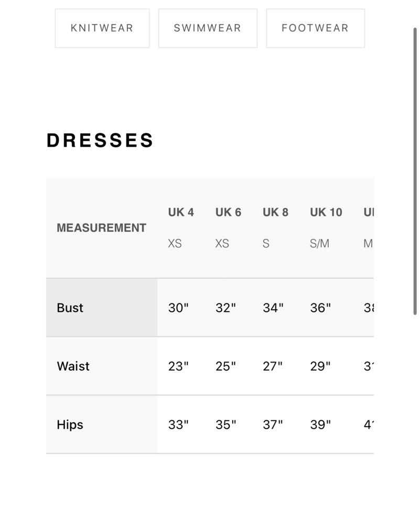Click the 39" hips value for UK 10

tap(320, 424)
